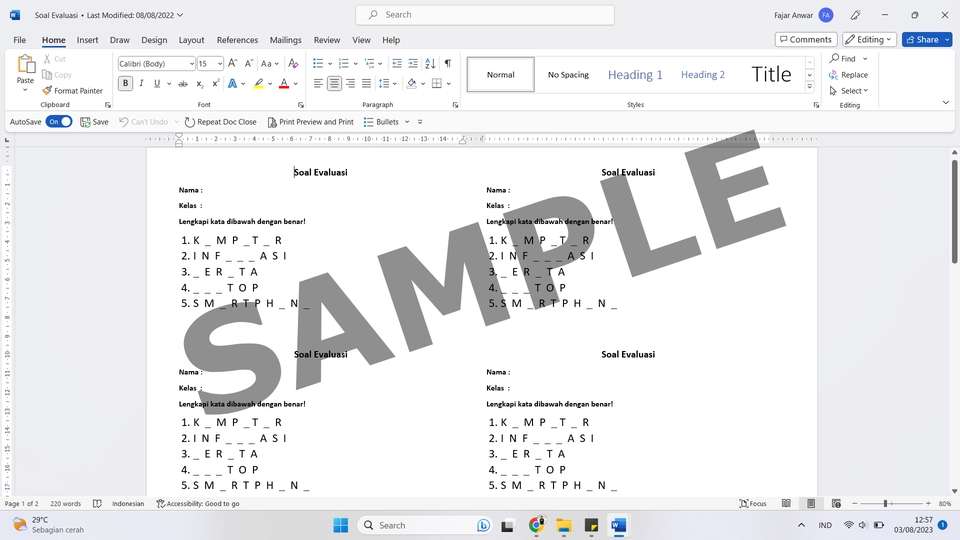The width and height of the screenshot is (960, 540).
Task: Switch to the Design tab
Action: click(154, 40)
